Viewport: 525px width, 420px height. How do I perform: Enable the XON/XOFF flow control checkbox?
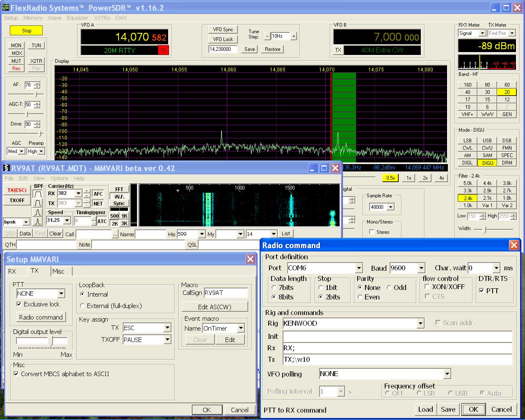[x=427, y=287]
